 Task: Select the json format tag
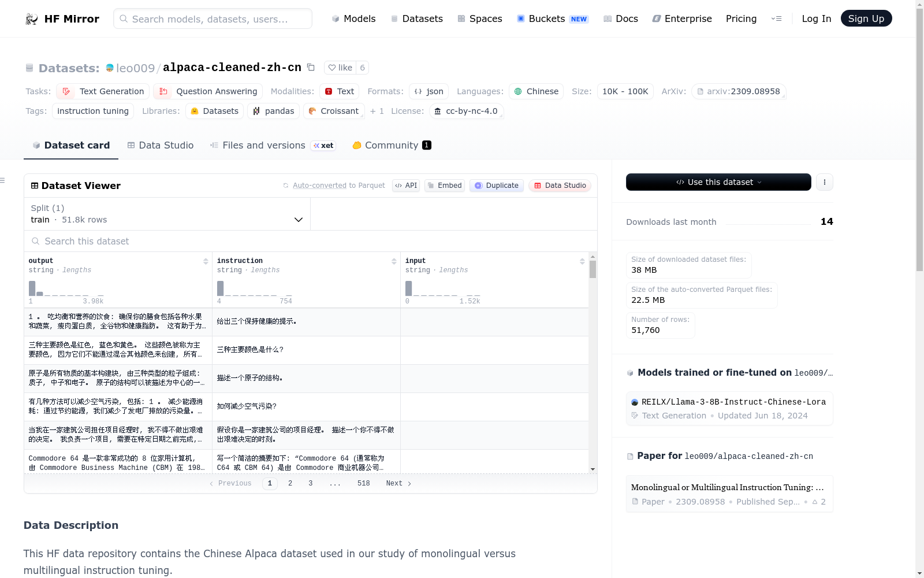pos(429,91)
